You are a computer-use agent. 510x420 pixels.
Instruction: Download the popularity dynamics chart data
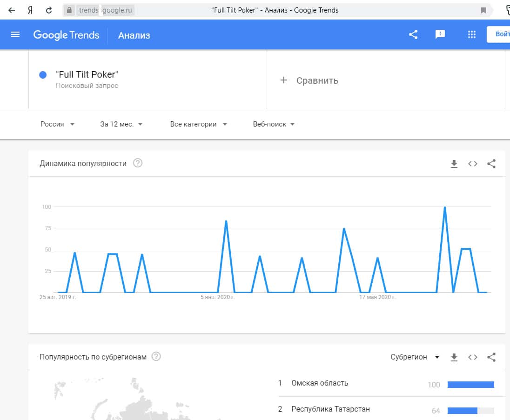454,164
